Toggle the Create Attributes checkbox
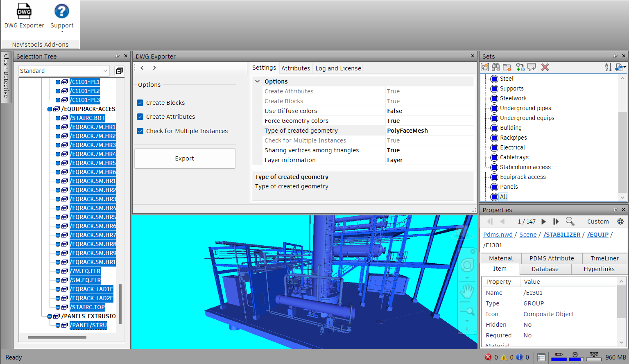The image size is (629, 364). click(140, 117)
